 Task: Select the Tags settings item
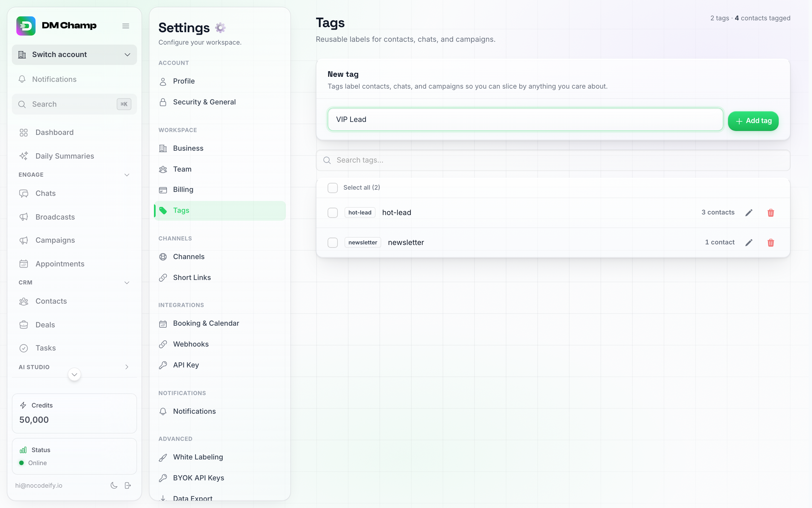coord(220,211)
